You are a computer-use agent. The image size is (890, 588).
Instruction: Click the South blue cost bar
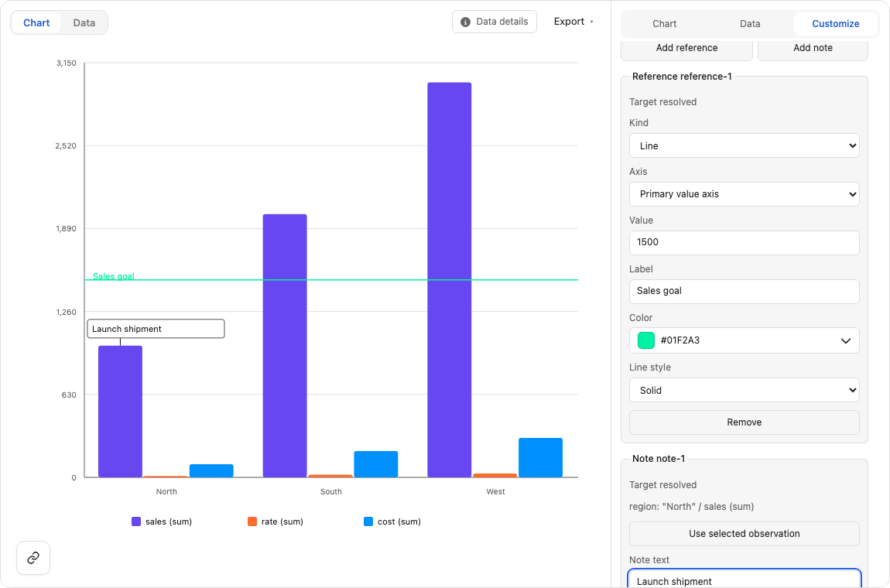tap(376, 464)
